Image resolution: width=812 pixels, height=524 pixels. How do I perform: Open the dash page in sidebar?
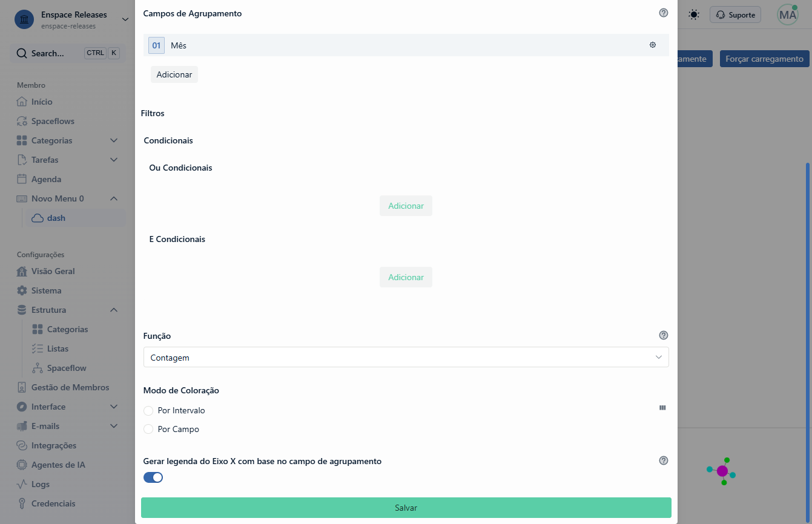[x=77, y=218]
